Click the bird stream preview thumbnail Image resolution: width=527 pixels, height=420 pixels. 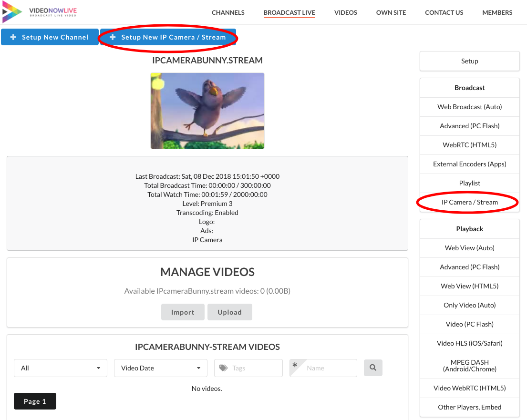(207, 111)
